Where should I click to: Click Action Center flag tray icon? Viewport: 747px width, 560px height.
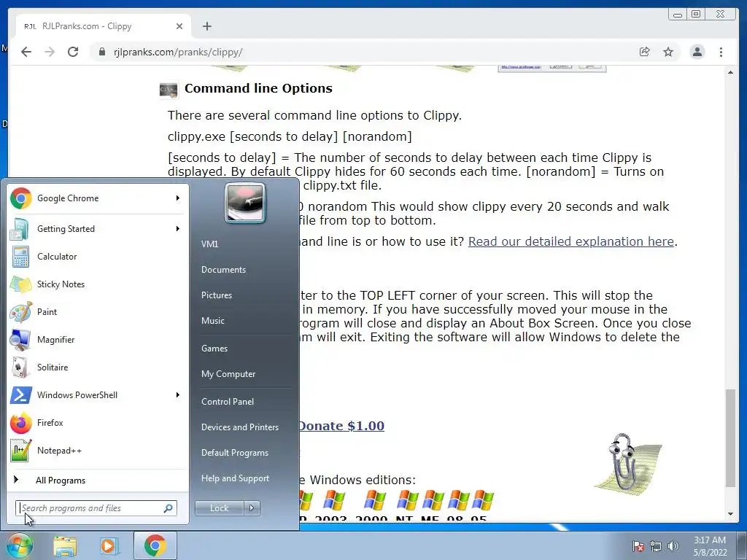(638, 547)
